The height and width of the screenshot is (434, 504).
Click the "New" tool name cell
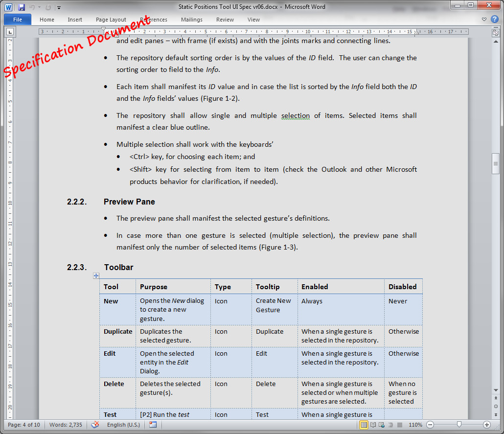point(117,310)
